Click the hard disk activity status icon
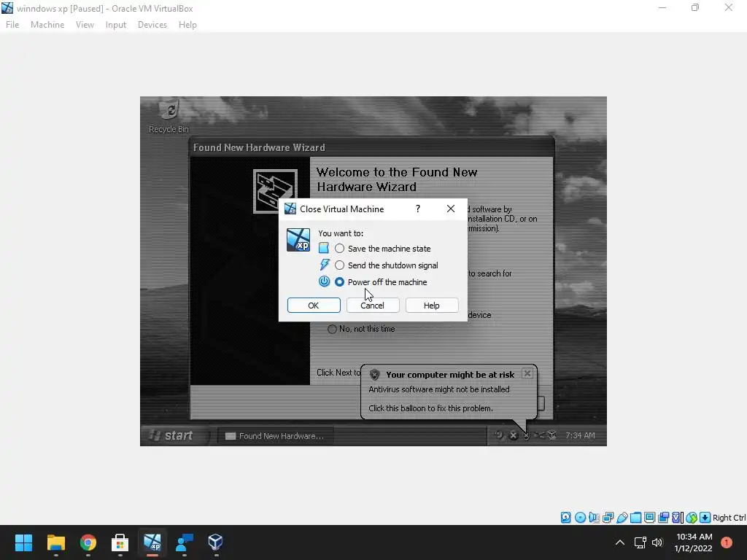 coord(565,518)
